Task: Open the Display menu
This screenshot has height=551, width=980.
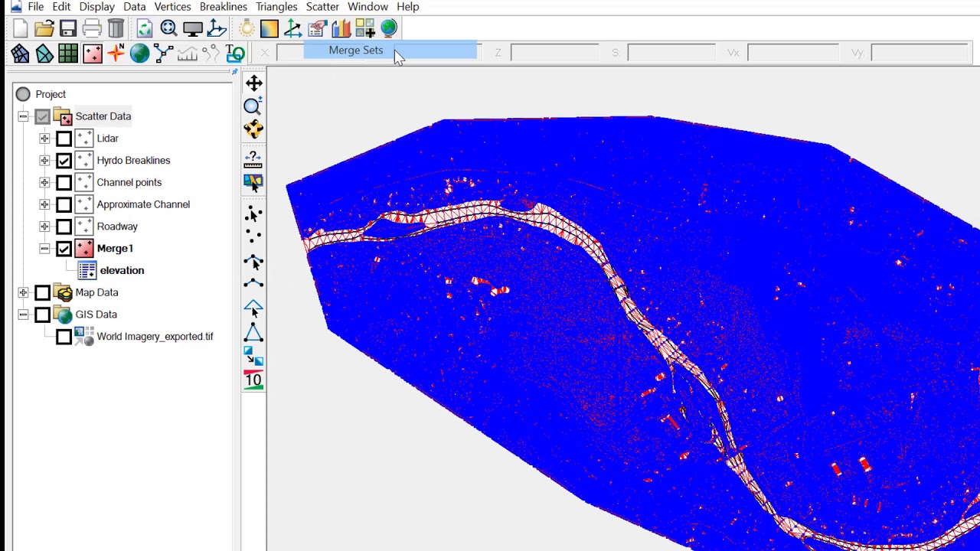Action: pyautogui.click(x=97, y=7)
